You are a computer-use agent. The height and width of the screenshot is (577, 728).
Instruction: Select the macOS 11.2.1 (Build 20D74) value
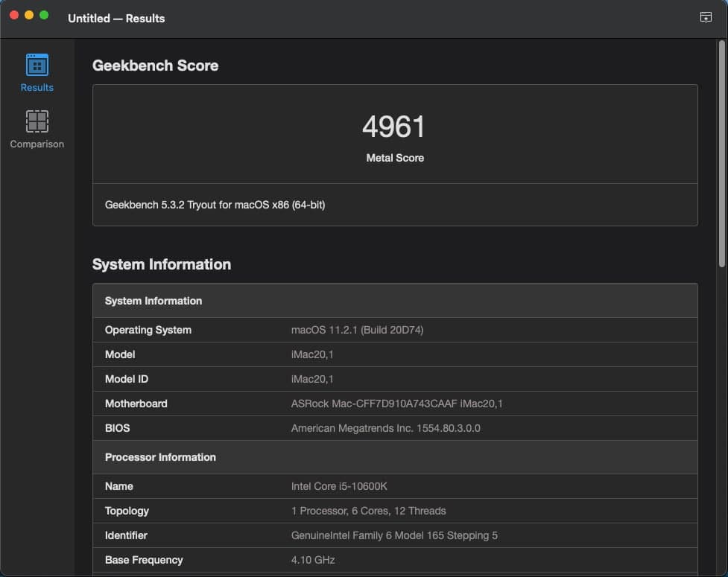pos(357,330)
